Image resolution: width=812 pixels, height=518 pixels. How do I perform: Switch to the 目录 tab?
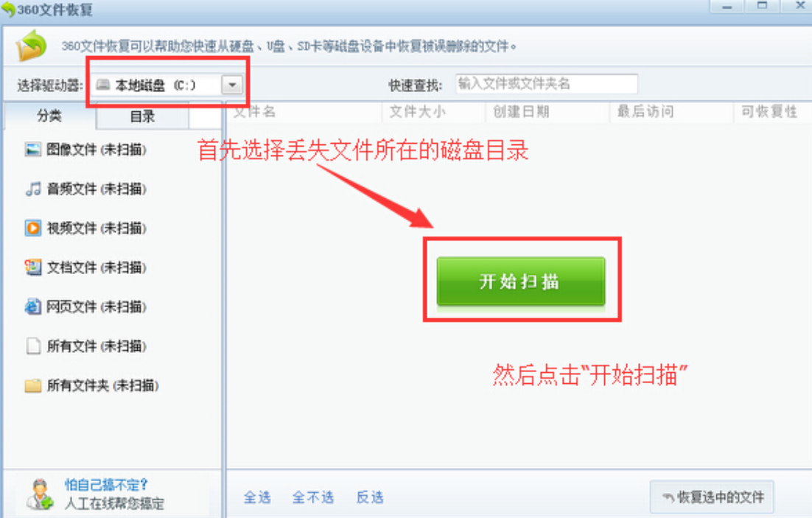coord(142,116)
